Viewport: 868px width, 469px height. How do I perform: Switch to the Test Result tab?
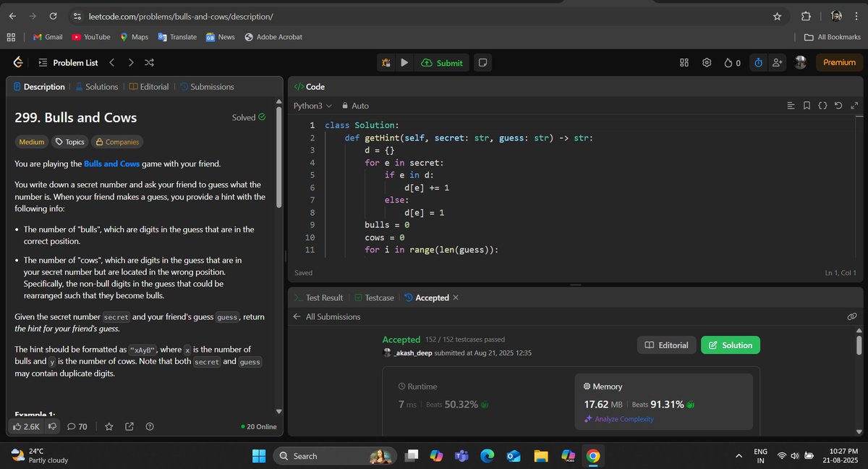(x=318, y=297)
